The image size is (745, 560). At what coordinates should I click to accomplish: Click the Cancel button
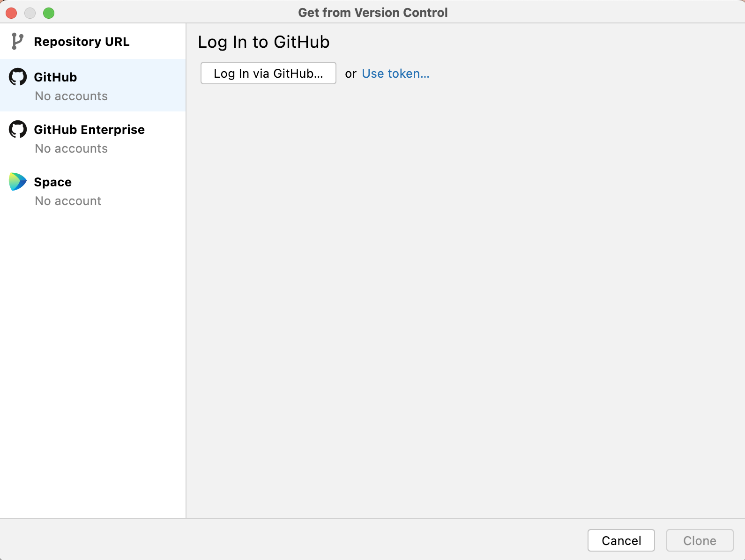pos(621,540)
